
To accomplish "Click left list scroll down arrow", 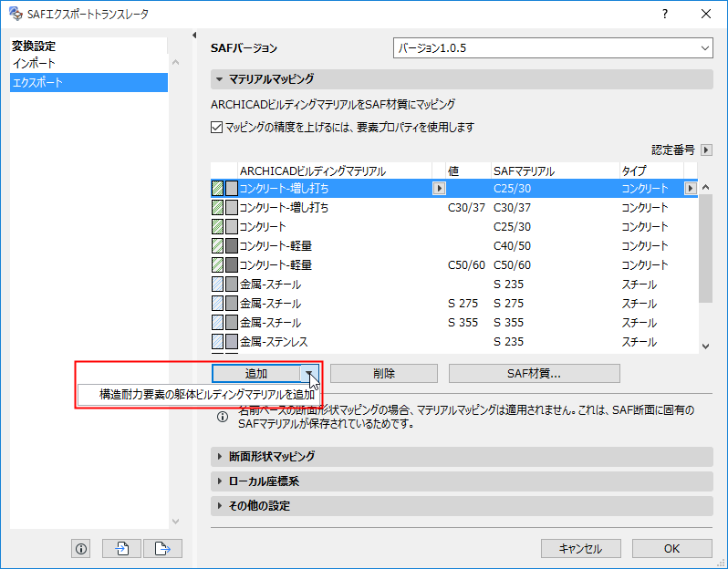I will (x=175, y=522).
